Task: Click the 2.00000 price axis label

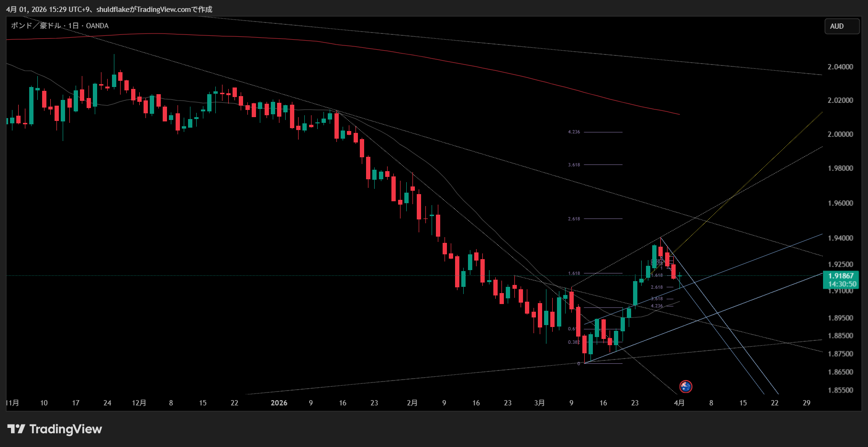Action: pyautogui.click(x=840, y=134)
